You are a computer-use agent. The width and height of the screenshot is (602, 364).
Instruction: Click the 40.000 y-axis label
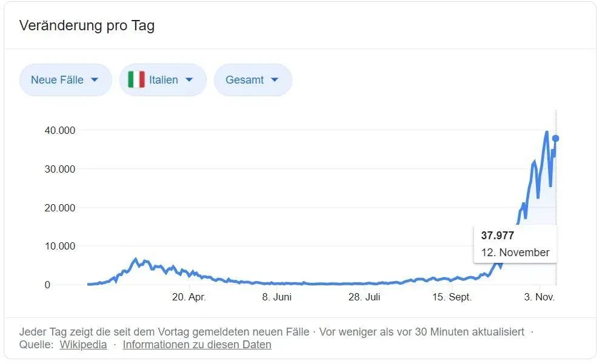pos(60,130)
